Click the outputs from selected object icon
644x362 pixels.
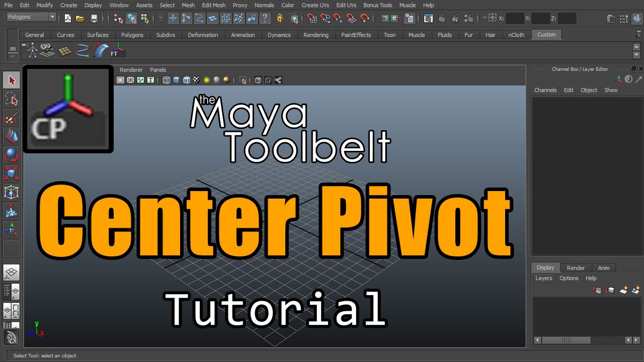pyautogui.click(x=396, y=18)
